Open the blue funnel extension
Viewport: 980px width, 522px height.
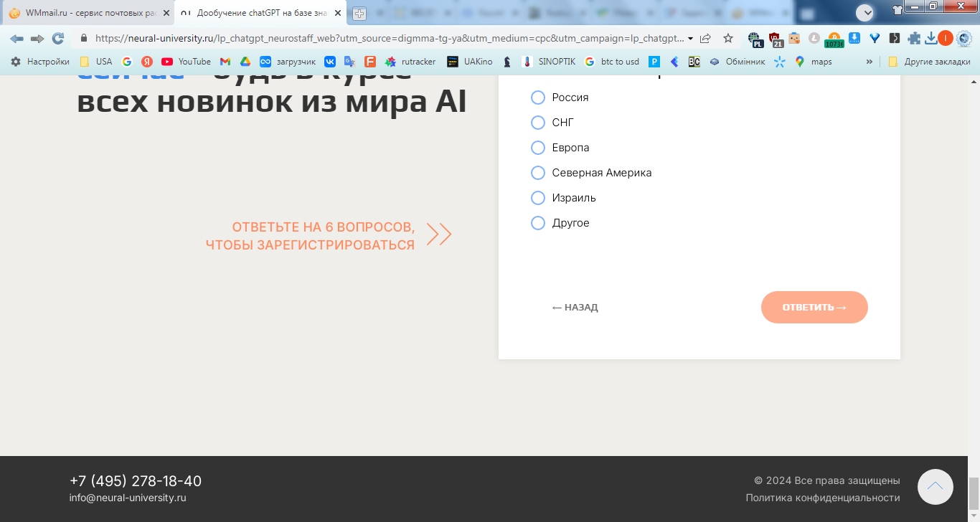point(875,38)
